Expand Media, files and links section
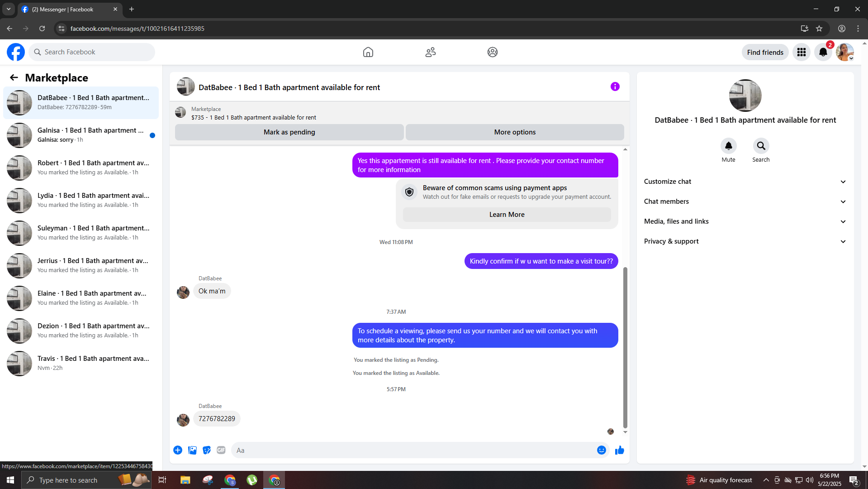Image resolution: width=868 pixels, height=489 pixels. point(745,221)
